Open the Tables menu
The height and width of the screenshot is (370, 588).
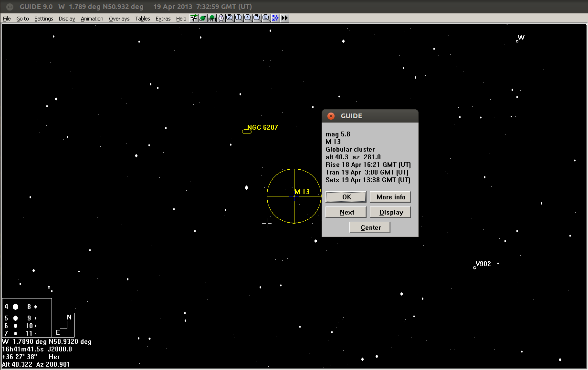point(143,19)
